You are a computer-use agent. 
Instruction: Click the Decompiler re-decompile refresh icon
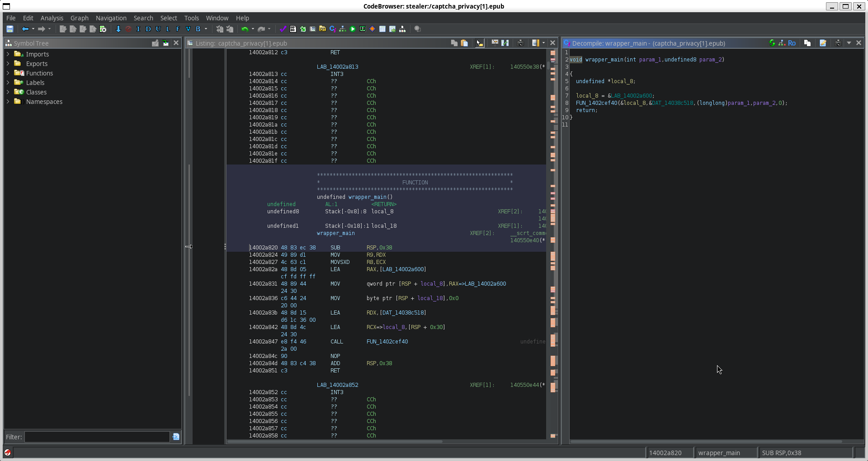pyautogui.click(x=772, y=43)
